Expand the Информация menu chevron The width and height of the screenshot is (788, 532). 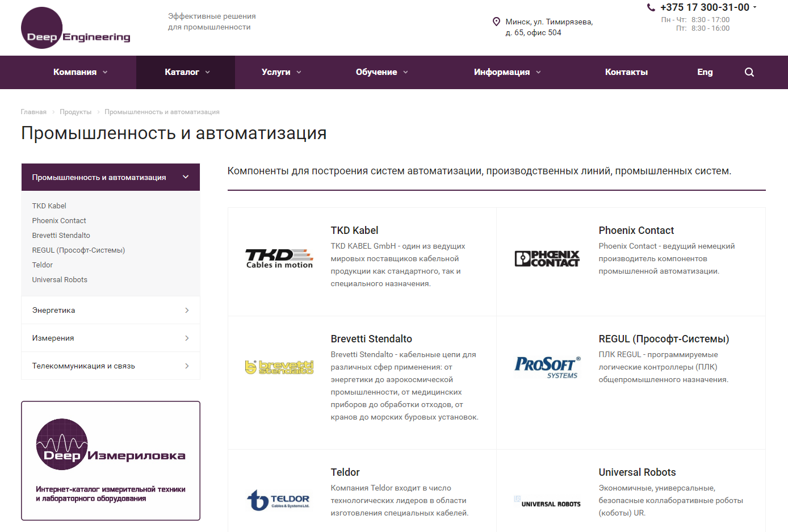pos(538,72)
